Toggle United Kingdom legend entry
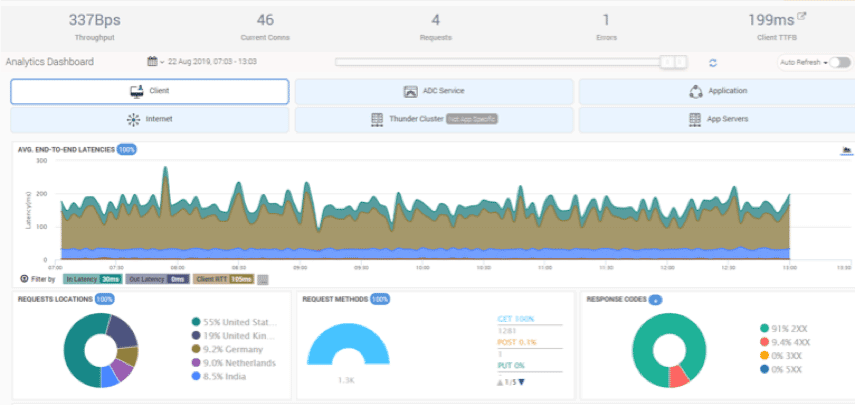This screenshot has height=405, width=855. point(234,336)
